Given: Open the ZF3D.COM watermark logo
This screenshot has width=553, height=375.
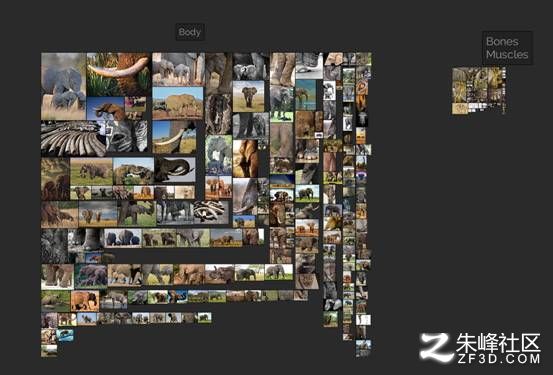Looking at the screenshot, I should pos(480,348).
